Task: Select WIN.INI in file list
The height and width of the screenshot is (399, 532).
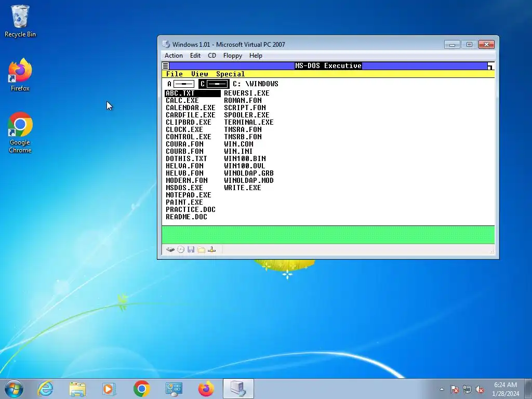Action: point(238,151)
